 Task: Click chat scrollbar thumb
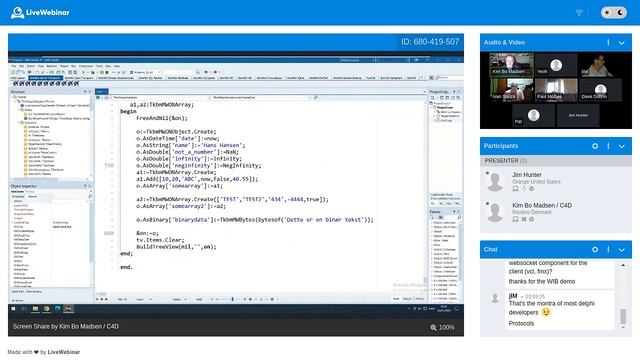pyautogui.click(x=623, y=316)
